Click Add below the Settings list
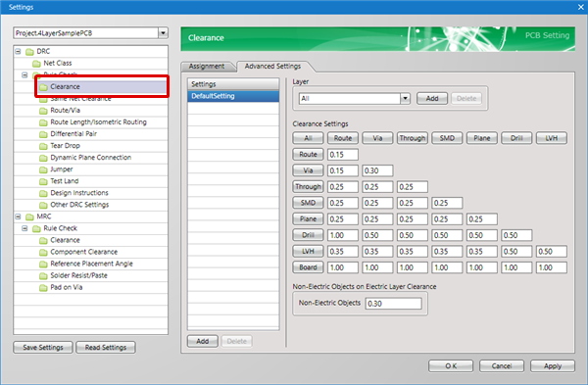This screenshot has width=588, height=385. 203,341
